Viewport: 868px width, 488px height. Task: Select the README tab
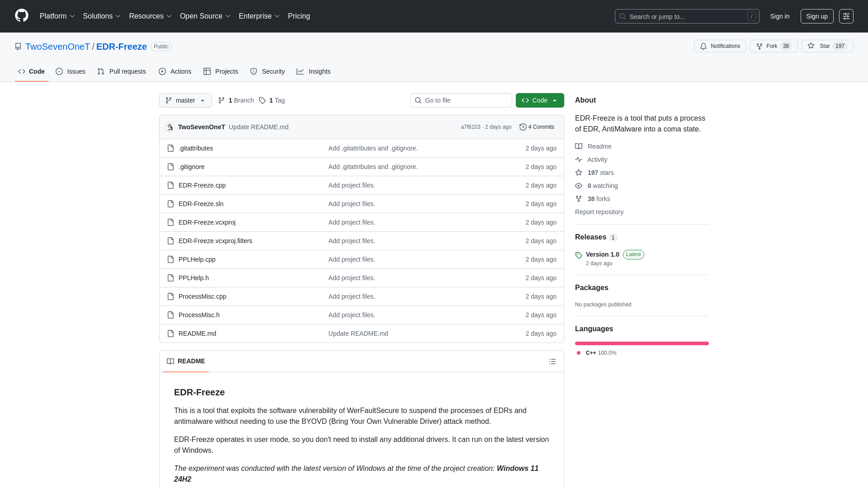tap(186, 361)
